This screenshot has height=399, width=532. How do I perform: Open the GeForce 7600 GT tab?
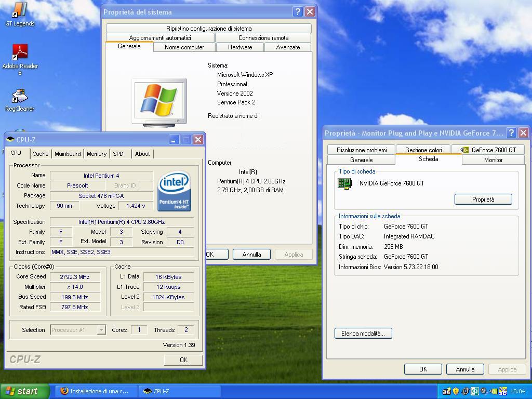click(x=488, y=150)
